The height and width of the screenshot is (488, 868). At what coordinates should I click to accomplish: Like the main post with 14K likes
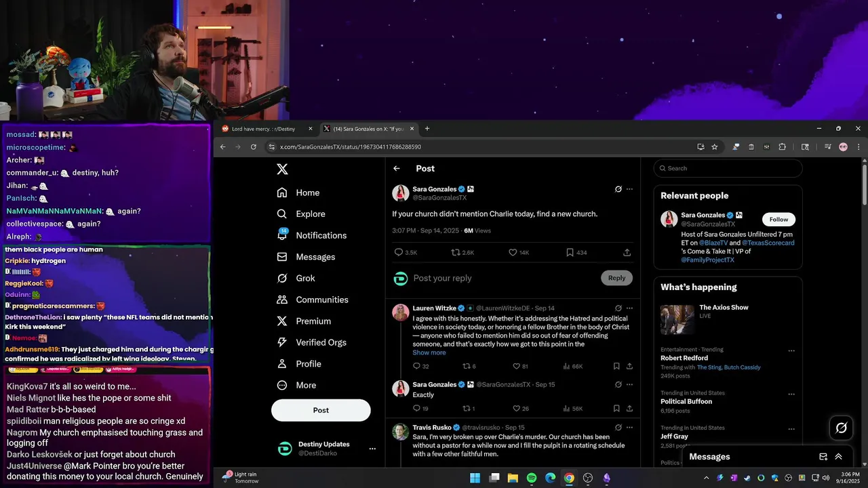coord(513,252)
